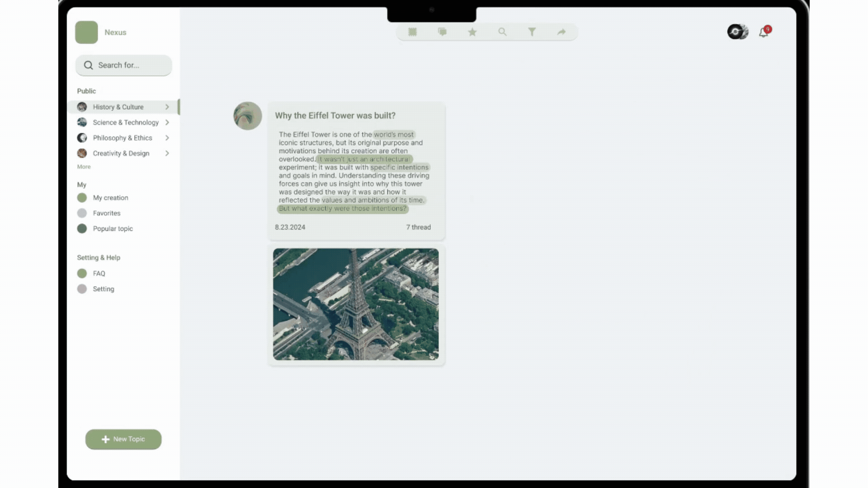The height and width of the screenshot is (488, 868).
Task: Click the star favorite toolbar icon
Action: point(472,32)
